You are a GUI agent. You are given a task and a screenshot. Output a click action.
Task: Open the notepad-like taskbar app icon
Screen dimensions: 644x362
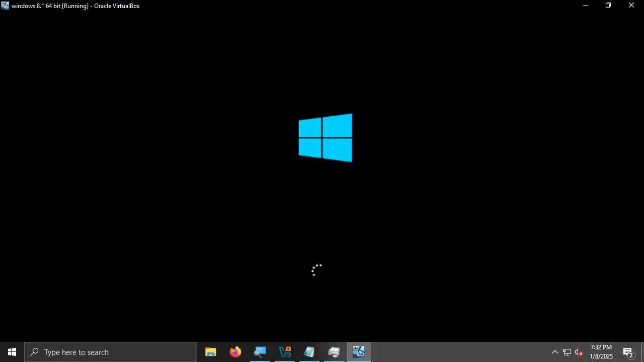click(x=309, y=352)
